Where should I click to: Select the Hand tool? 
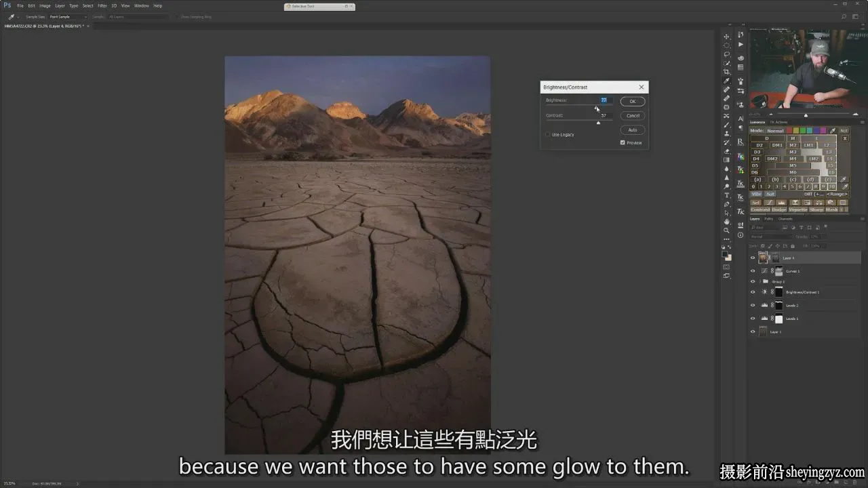[727, 222]
